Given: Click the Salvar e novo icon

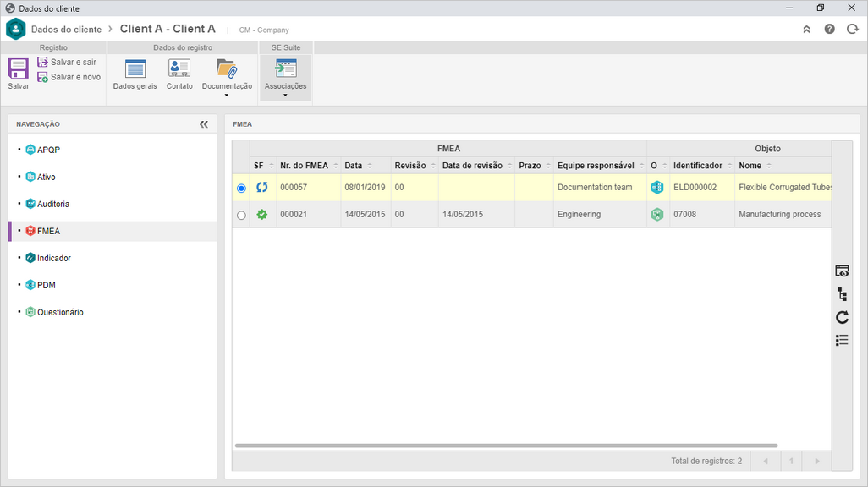Looking at the screenshot, I should (42, 77).
